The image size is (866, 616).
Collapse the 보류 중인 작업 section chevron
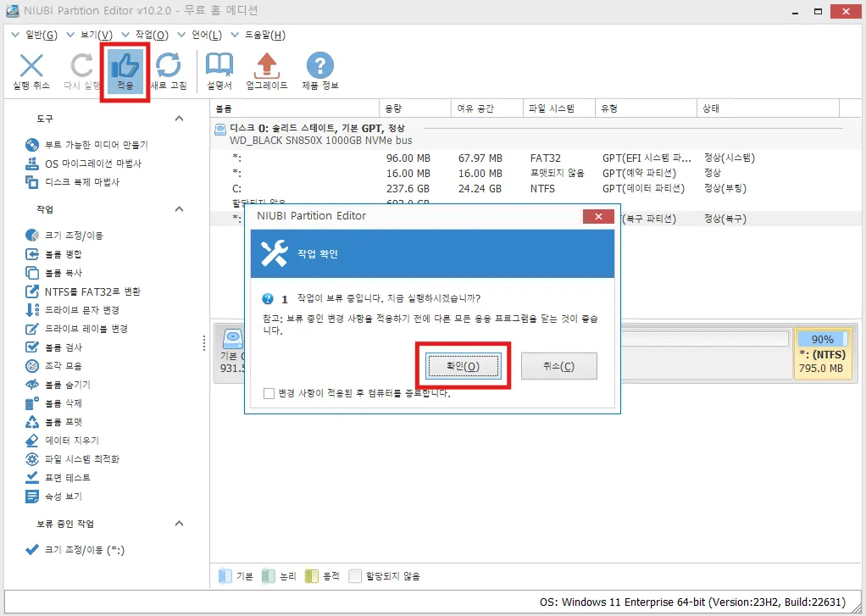pyautogui.click(x=179, y=523)
